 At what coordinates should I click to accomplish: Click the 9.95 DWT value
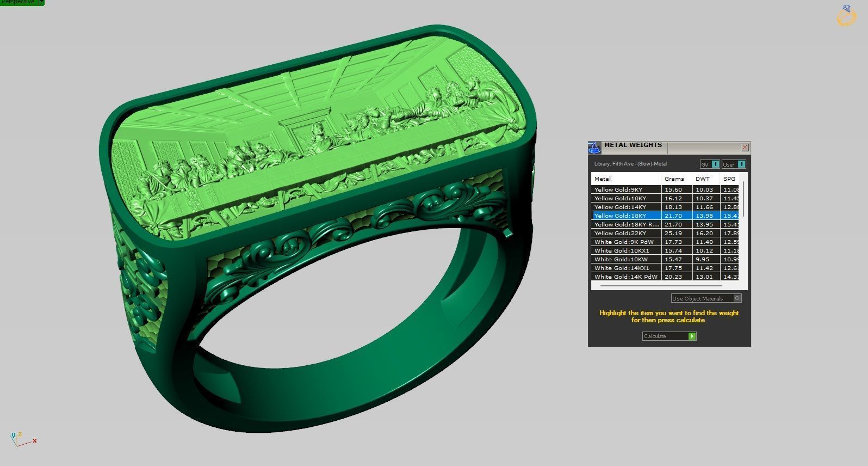(703, 259)
